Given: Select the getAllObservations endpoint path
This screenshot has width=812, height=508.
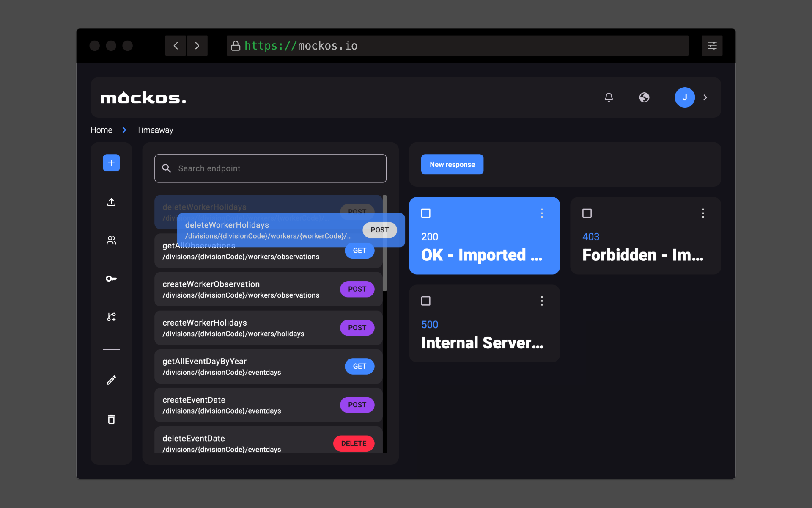Looking at the screenshot, I should click(241, 257).
